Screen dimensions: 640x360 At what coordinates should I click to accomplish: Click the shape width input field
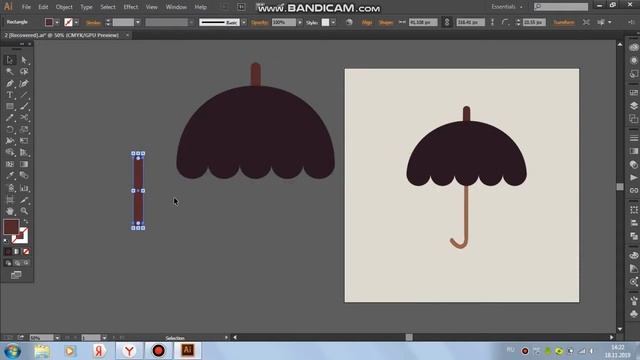tap(423, 22)
